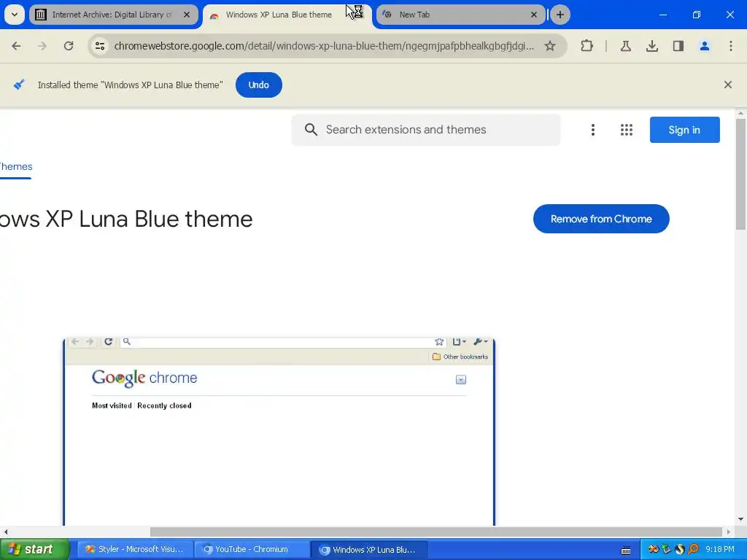The width and height of the screenshot is (747, 560).
Task: Switch to the Internet Archive tab
Action: tap(113, 15)
